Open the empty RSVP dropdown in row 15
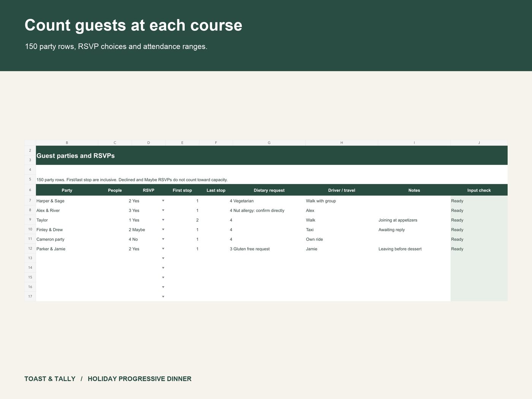Image resolution: width=532 pixels, height=399 pixels. (163, 278)
